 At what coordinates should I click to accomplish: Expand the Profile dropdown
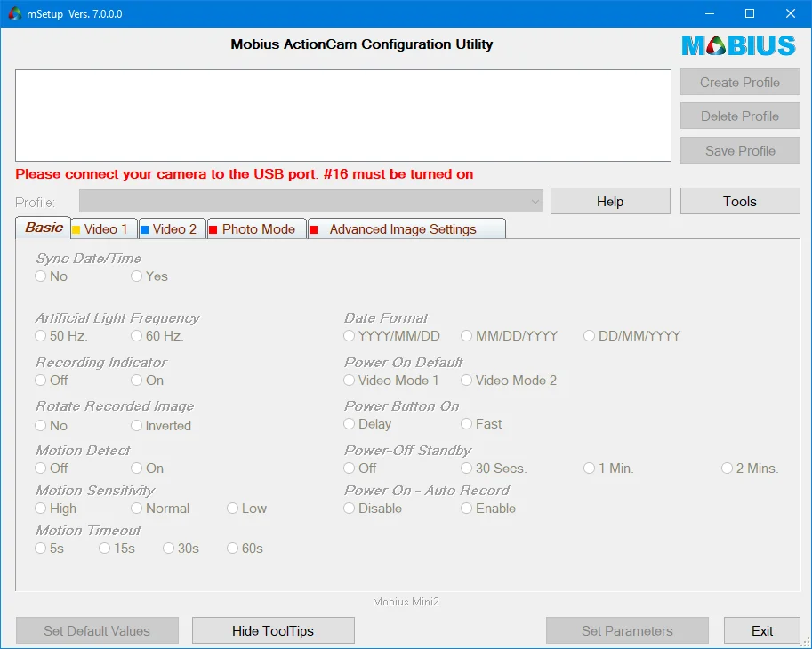(x=310, y=201)
